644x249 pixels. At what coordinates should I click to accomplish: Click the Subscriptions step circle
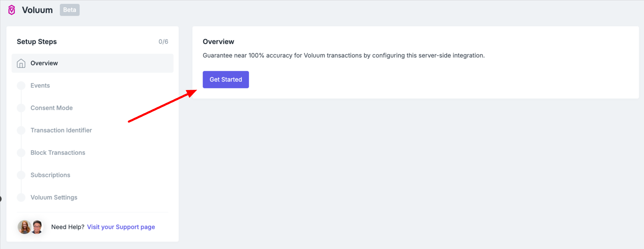click(21, 175)
